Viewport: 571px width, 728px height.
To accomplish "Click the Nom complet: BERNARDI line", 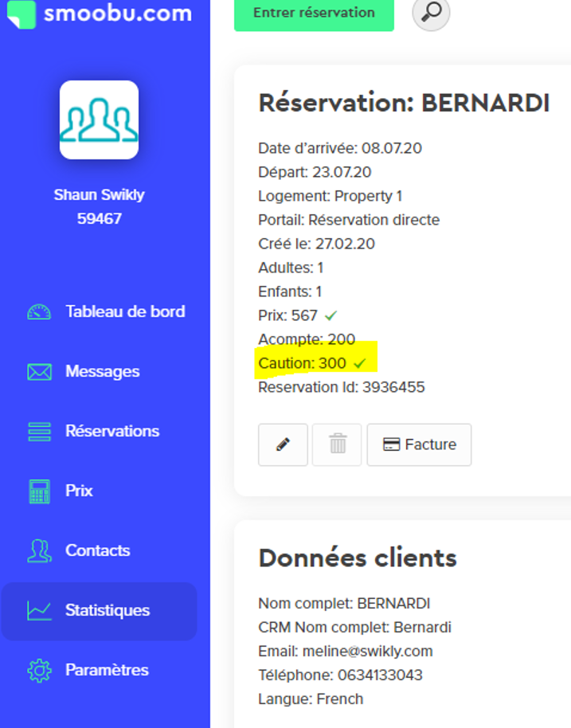I will tap(344, 604).
